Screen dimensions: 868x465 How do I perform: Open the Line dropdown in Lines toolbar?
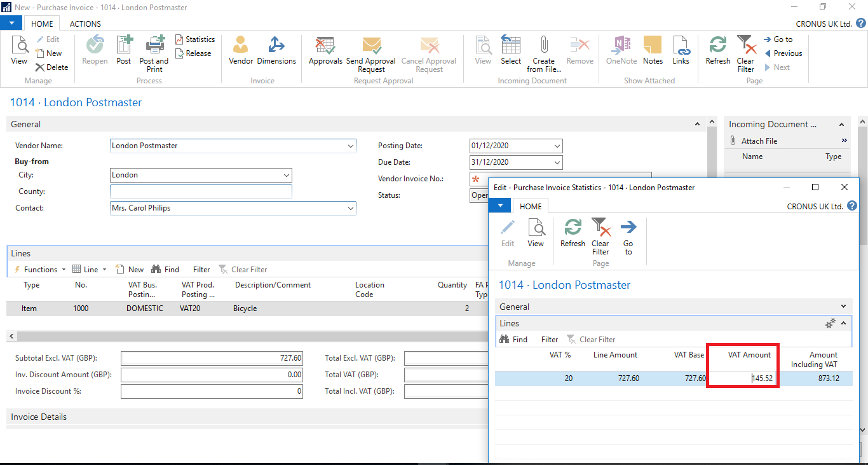click(90, 270)
